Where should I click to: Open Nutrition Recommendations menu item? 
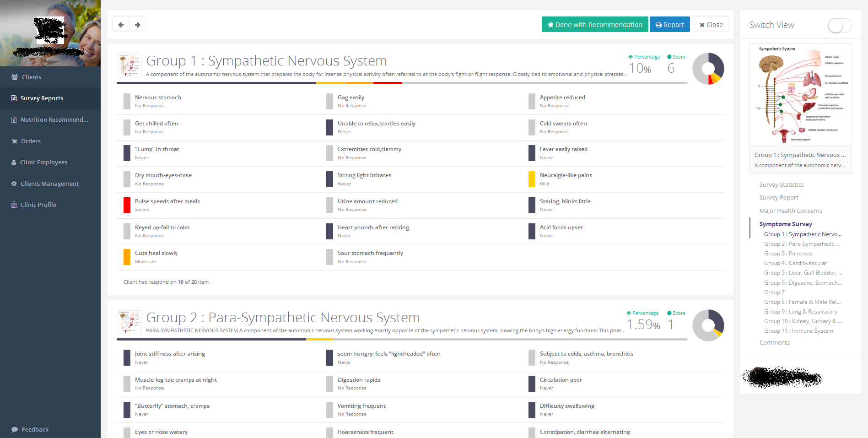54,120
